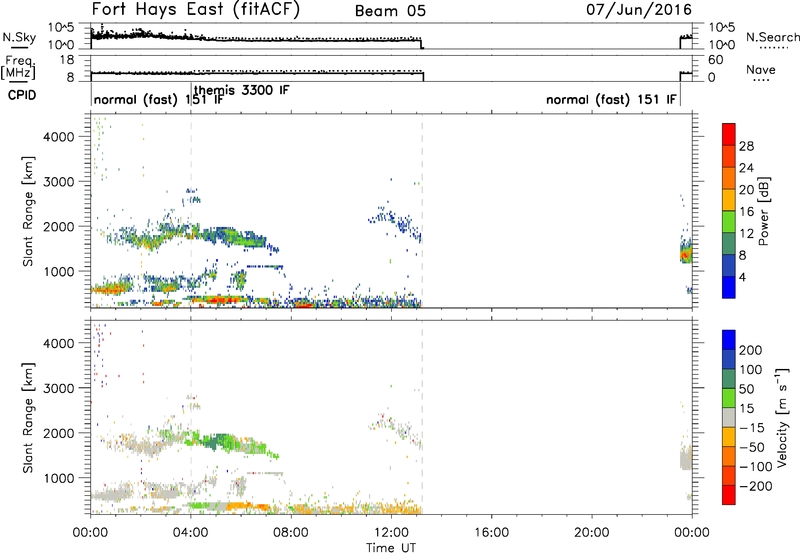The height and width of the screenshot is (554, 800).
Task: Pick orange Velocity segment between -50 and -100
Action: coord(729,456)
